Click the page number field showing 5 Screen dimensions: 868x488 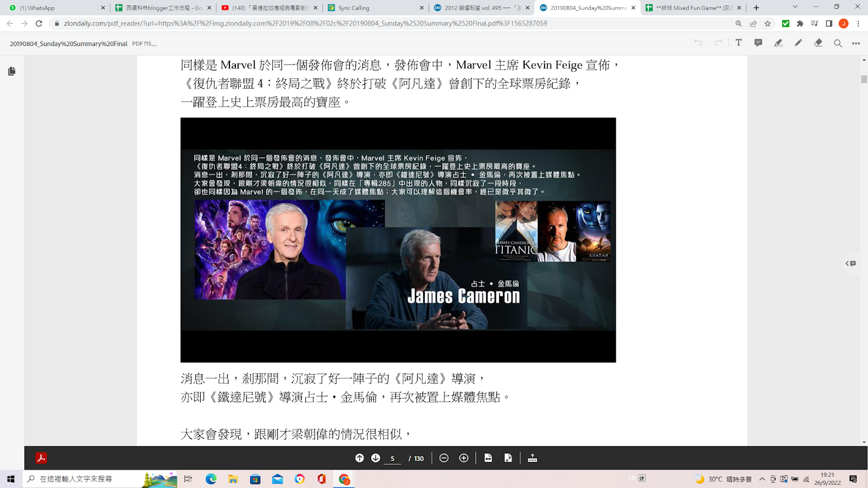pyautogui.click(x=392, y=459)
